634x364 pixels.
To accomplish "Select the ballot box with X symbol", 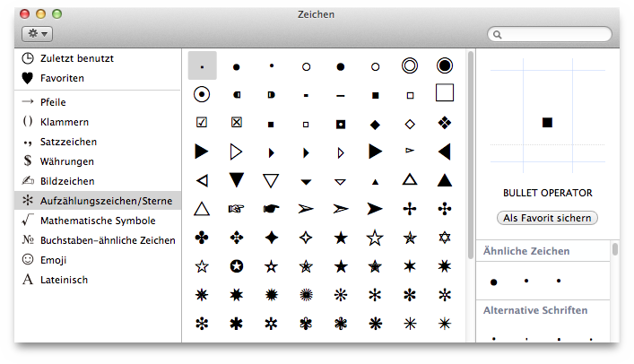I will (x=237, y=122).
